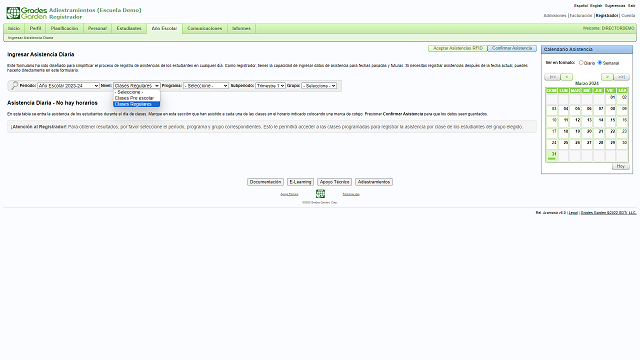This screenshot has height=360, width=640.
Task: Open the Facturación module link
Action: pos(580,16)
